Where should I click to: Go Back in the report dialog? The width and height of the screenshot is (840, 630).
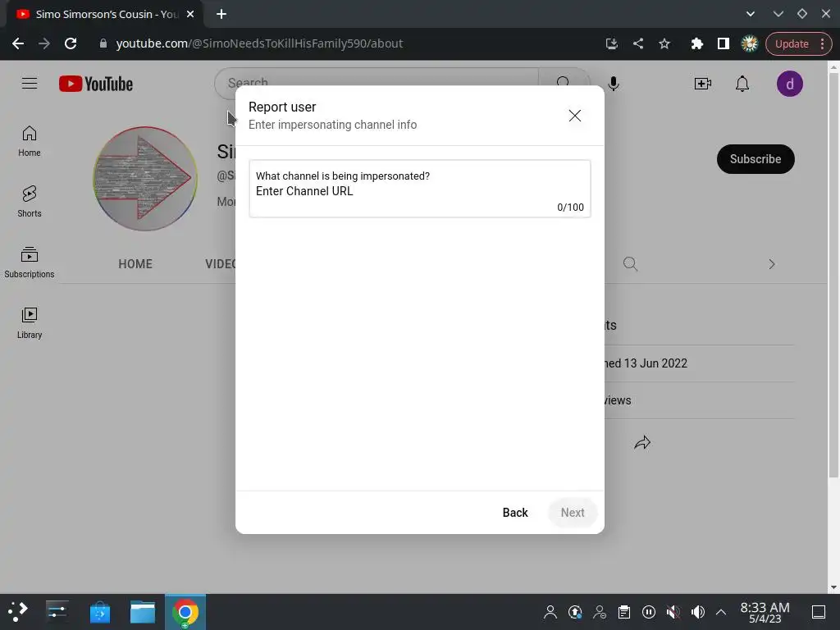pos(515,513)
